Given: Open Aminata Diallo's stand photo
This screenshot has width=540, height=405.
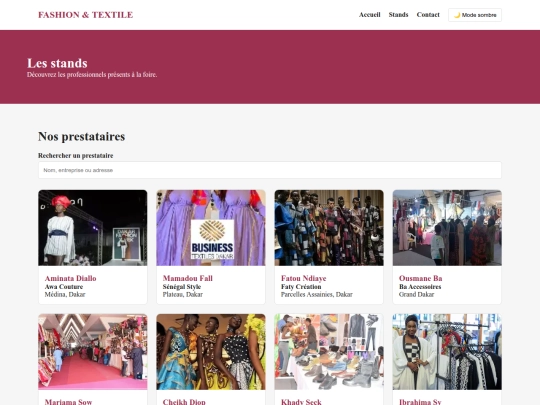Looking at the screenshot, I should (x=93, y=228).
